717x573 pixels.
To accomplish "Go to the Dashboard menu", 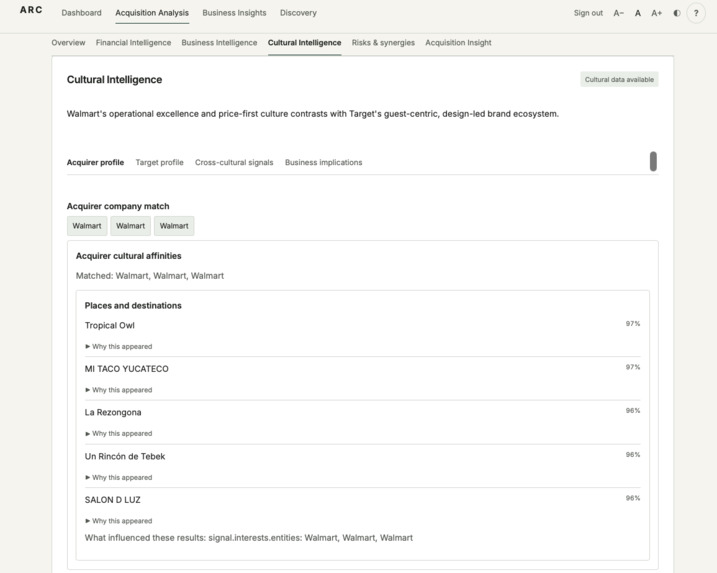I will point(81,13).
